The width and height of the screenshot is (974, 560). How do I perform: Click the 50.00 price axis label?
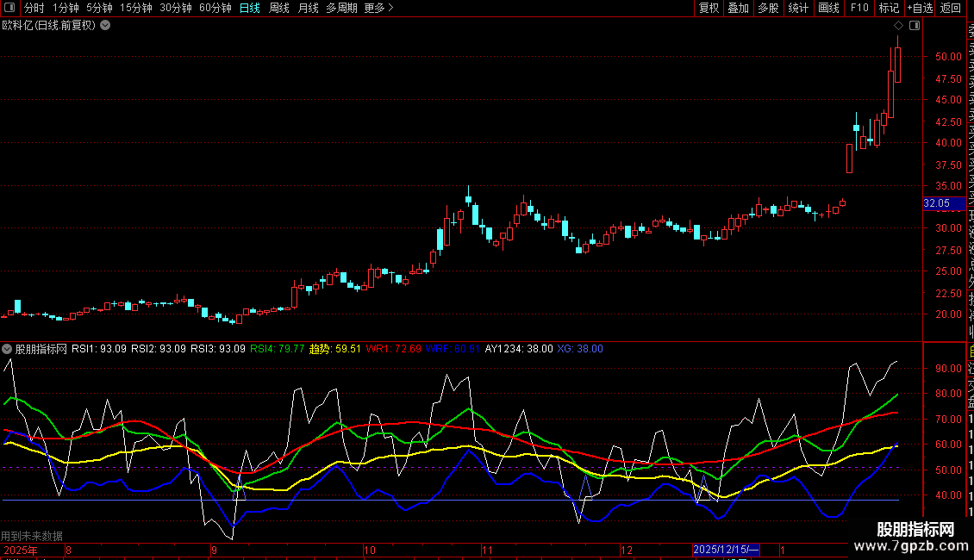coord(948,57)
